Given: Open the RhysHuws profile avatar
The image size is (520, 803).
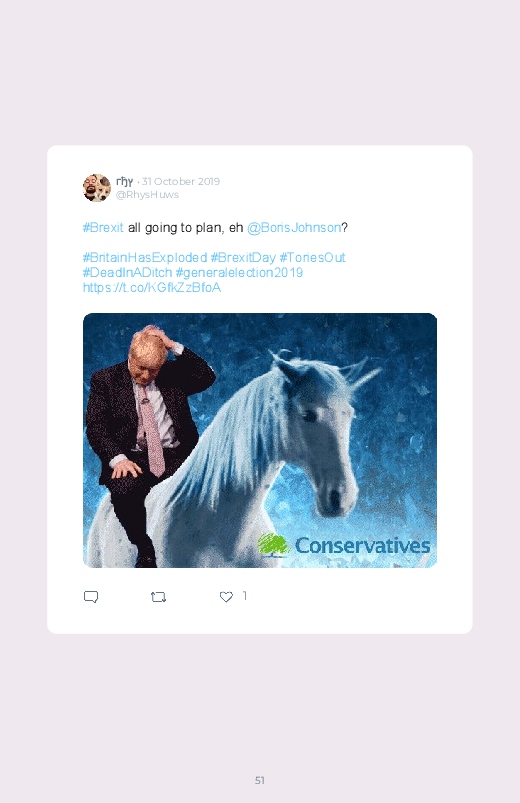Looking at the screenshot, I should pos(97,188).
